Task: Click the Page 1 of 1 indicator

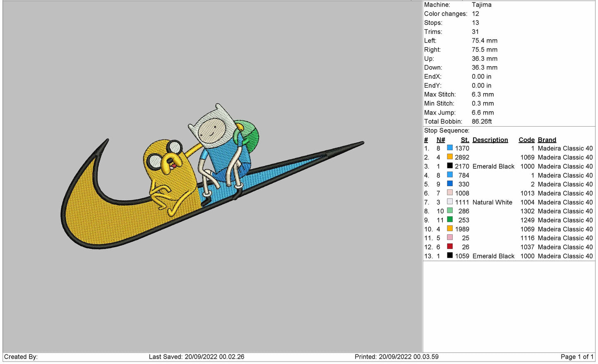Action: [x=576, y=357]
